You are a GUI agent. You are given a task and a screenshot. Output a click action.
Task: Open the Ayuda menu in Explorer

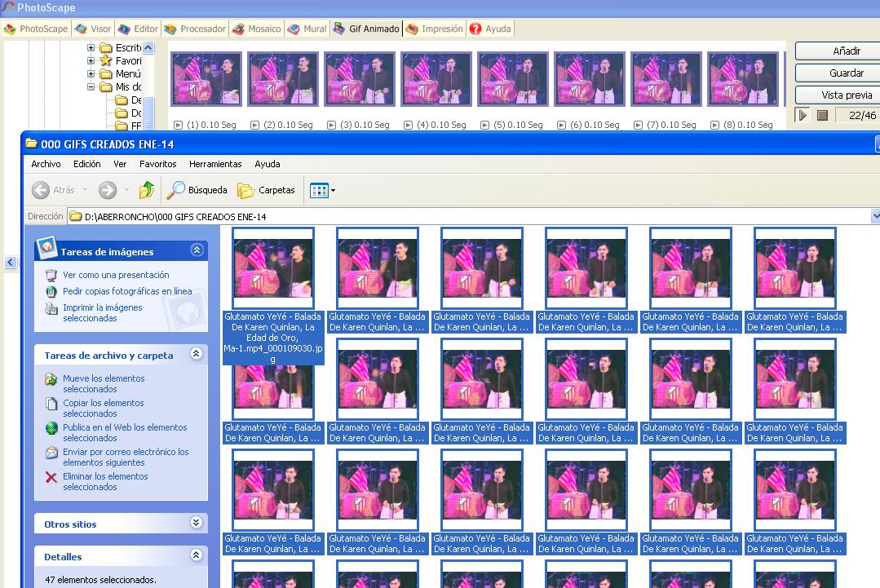(268, 164)
